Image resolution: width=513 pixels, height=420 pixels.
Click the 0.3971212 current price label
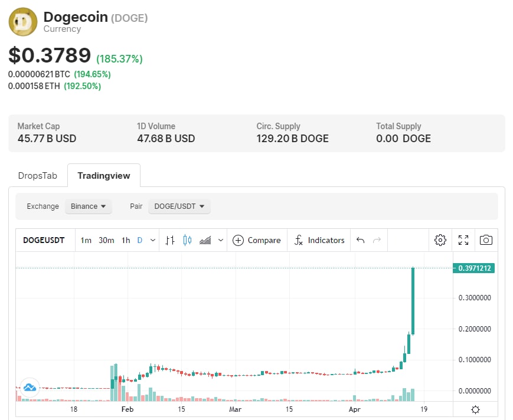(473, 268)
